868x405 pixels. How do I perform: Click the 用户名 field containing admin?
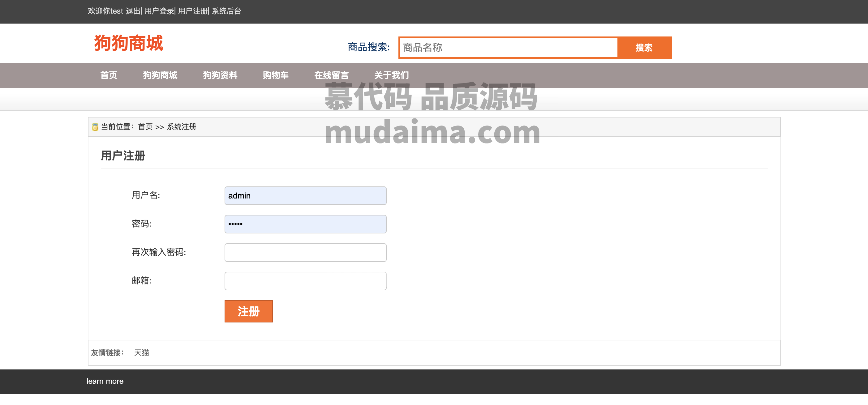click(305, 196)
